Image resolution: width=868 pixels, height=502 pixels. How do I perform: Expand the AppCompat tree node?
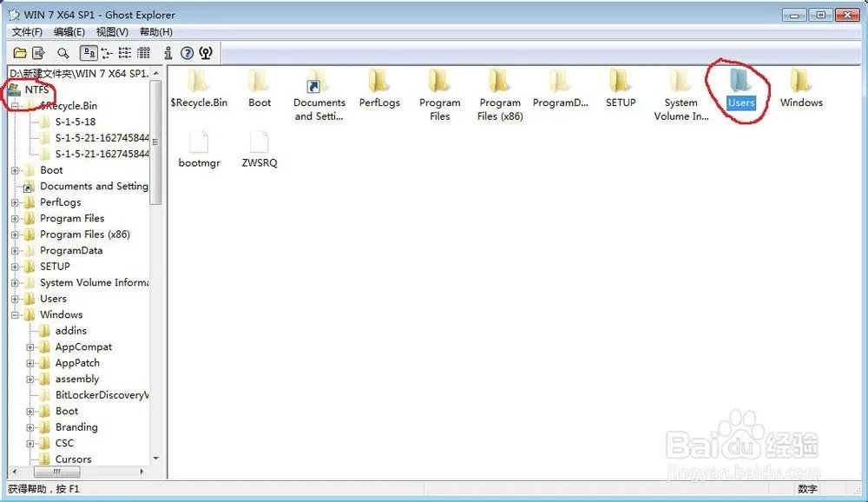click(30, 347)
